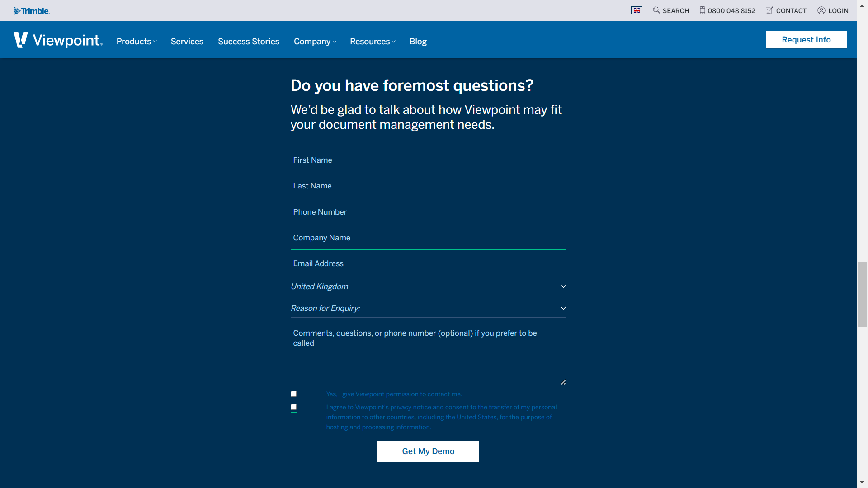Expand the Products navigation menu
Viewport: 868px width, 488px height.
[x=137, y=41]
